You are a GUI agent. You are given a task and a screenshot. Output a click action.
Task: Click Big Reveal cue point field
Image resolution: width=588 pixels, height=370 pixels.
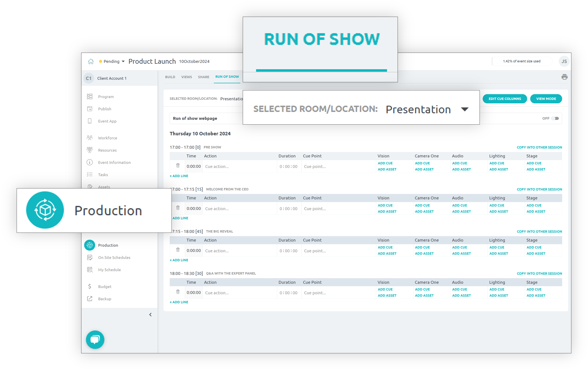[x=339, y=251]
